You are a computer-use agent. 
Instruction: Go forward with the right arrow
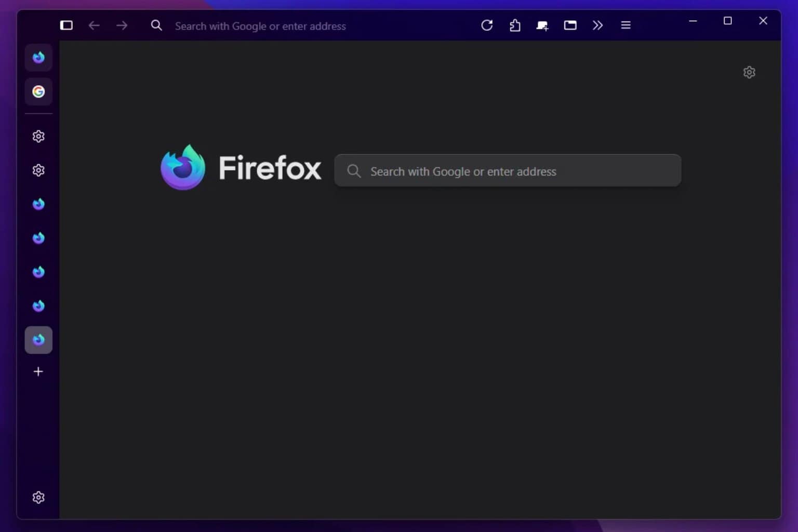(122, 25)
